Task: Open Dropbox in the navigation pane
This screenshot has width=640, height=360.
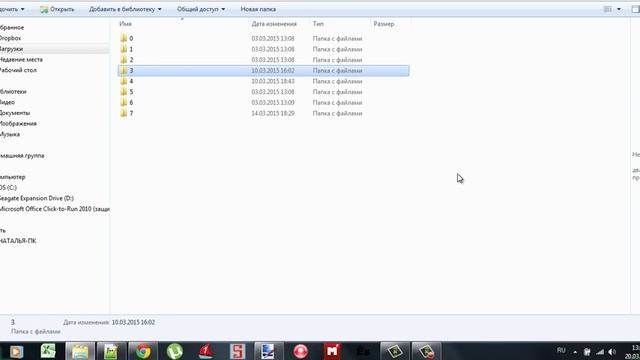Action: tap(10, 38)
